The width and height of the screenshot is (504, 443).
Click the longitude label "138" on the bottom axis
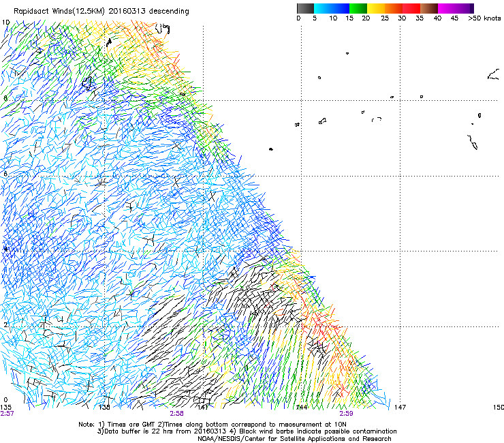tap(104, 408)
